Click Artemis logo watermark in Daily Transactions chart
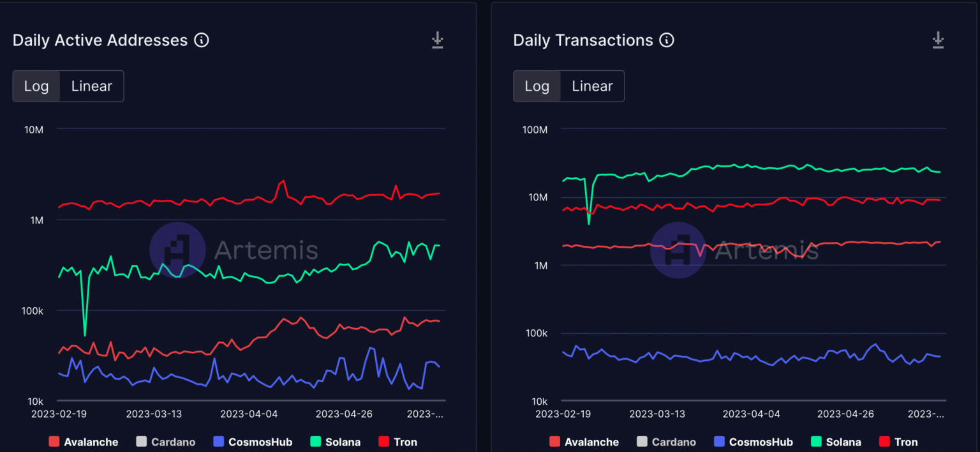The image size is (980, 452). [678, 250]
